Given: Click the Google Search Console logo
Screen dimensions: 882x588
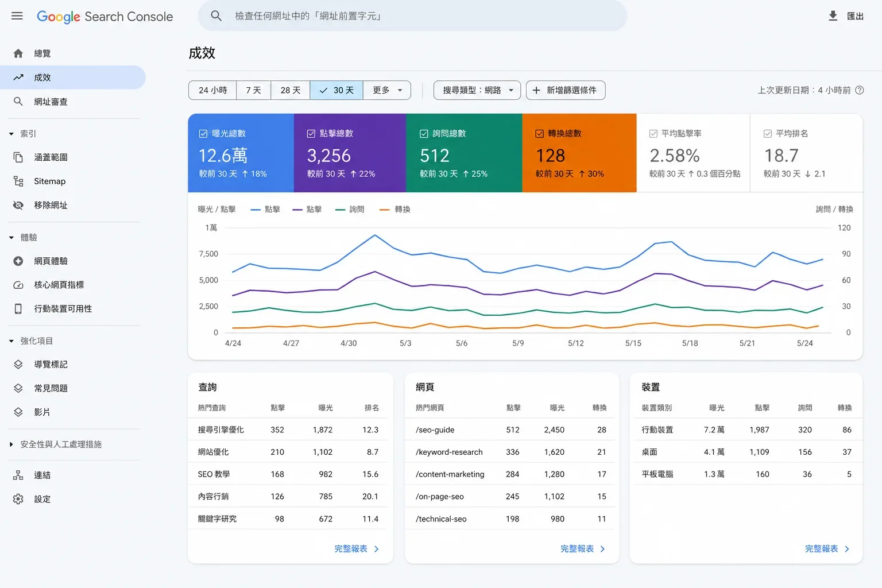Looking at the screenshot, I should [x=105, y=17].
